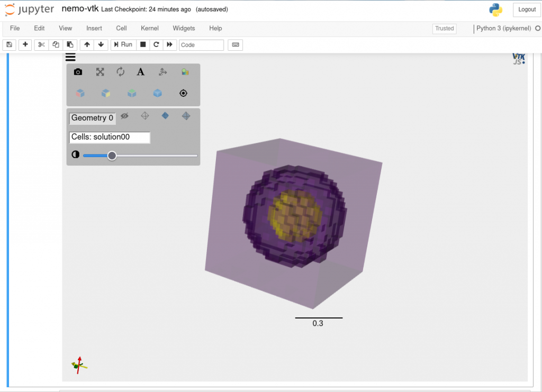The image size is (542, 392).
Task: Switch to the red X-plane cube view
Action: click(80, 93)
